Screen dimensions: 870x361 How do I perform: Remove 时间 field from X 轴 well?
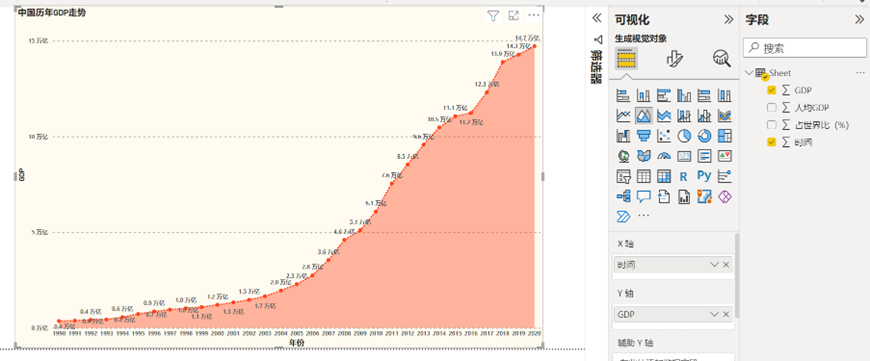coord(726,265)
